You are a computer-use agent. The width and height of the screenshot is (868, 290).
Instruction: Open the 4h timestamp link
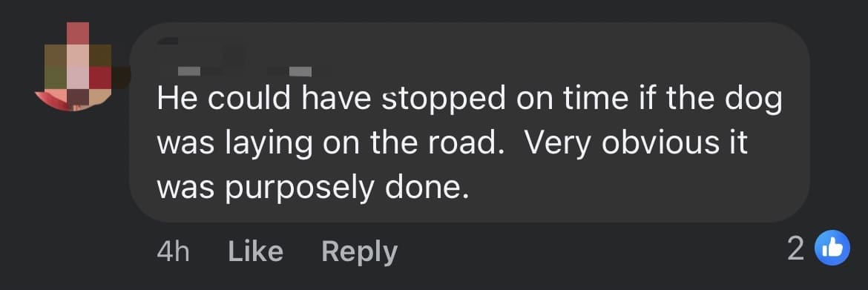point(173,251)
